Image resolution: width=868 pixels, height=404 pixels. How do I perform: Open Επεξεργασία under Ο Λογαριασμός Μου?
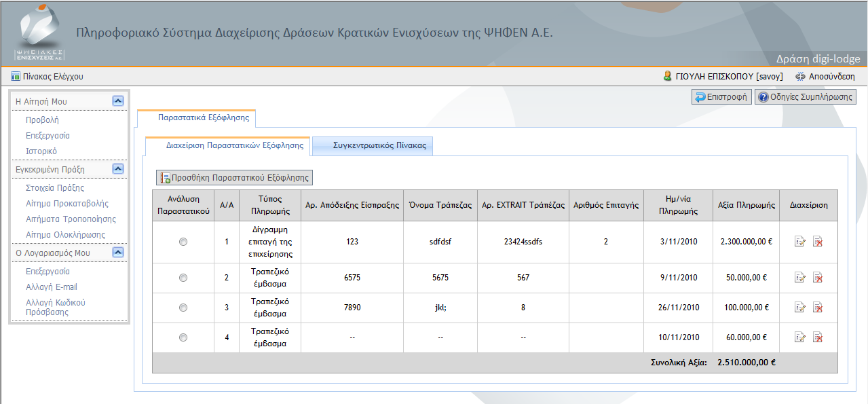tap(48, 271)
